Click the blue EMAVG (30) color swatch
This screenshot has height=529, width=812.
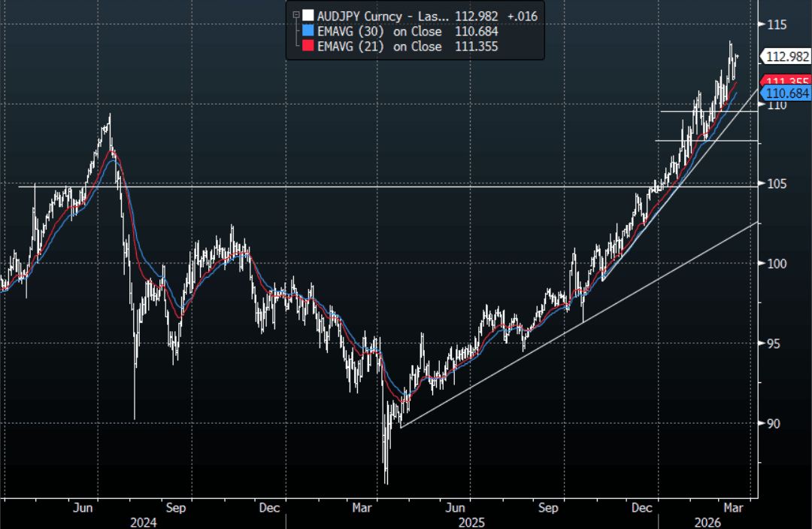(x=308, y=31)
